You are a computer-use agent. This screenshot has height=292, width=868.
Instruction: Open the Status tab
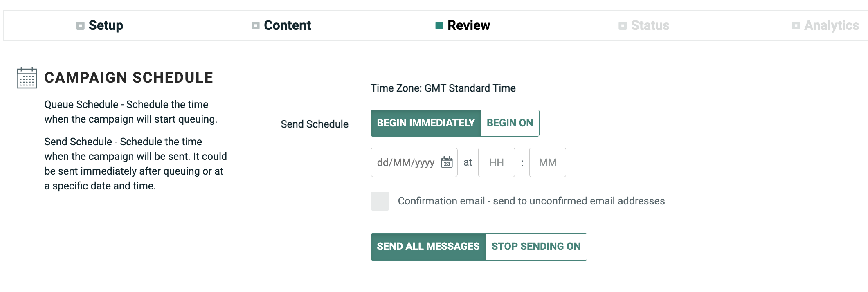[650, 25]
